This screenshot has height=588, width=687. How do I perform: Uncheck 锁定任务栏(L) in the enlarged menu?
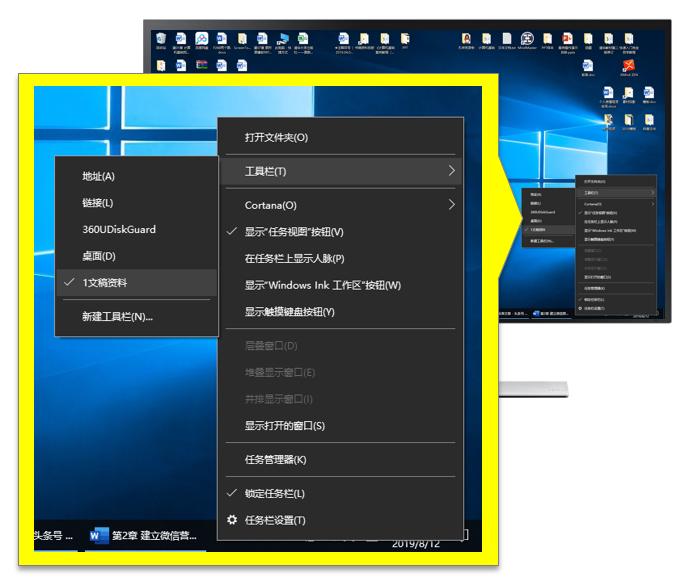click(x=340, y=493)
